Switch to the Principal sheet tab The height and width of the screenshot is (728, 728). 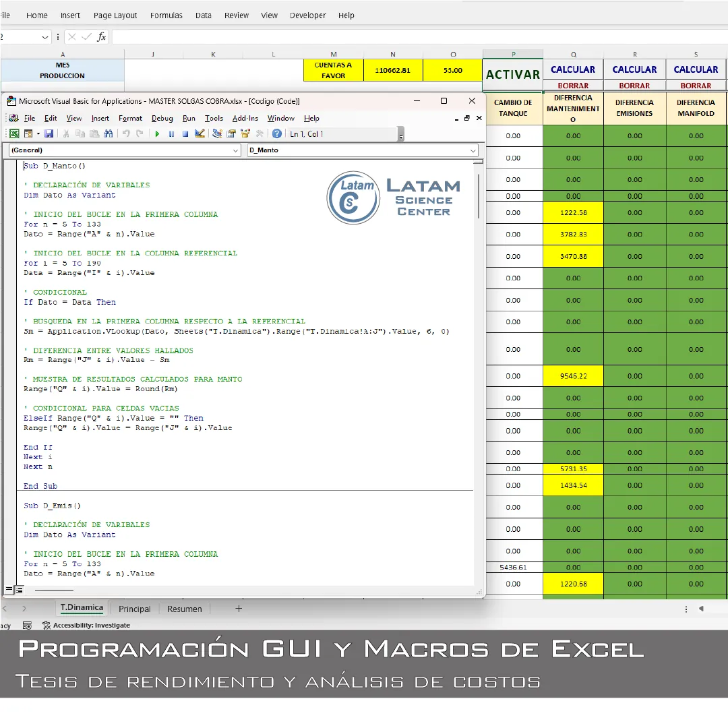(x=134, y=609)
